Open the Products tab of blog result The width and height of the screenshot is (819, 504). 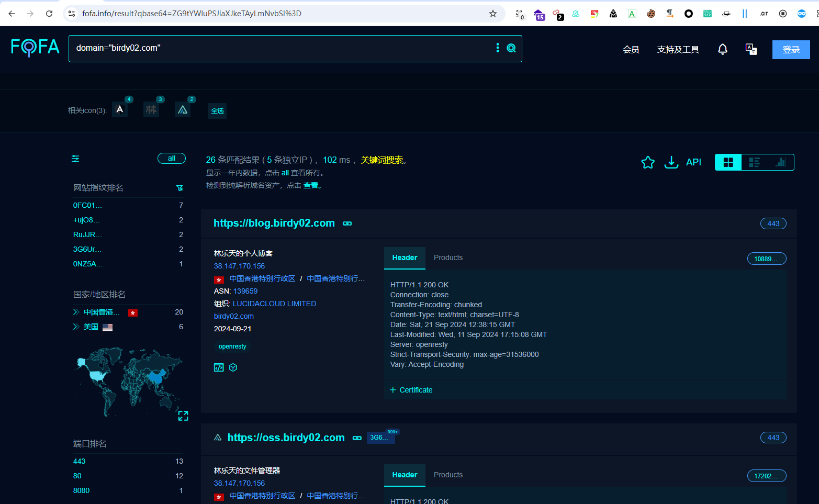448,258
